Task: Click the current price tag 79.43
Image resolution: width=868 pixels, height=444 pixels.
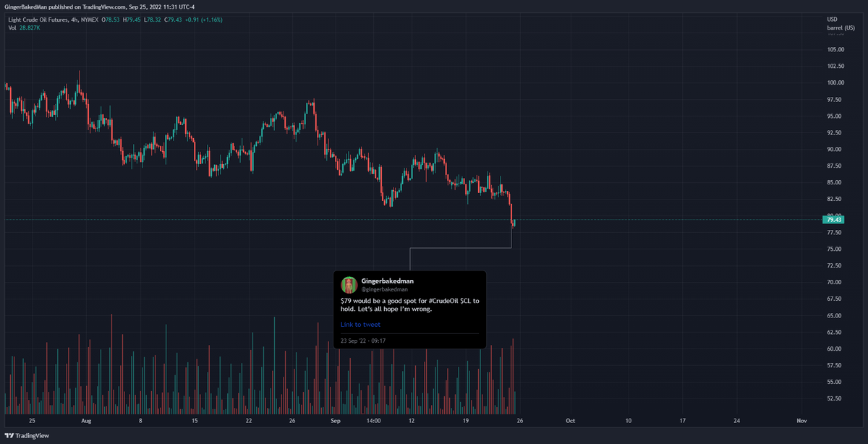Action: point(833,219)
